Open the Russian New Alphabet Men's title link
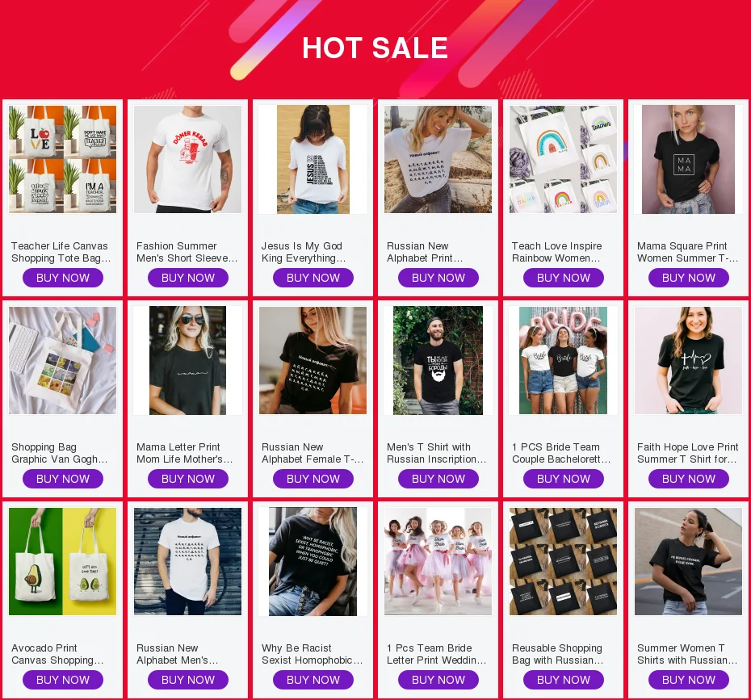The image size is (751, 700). (177, 654)
